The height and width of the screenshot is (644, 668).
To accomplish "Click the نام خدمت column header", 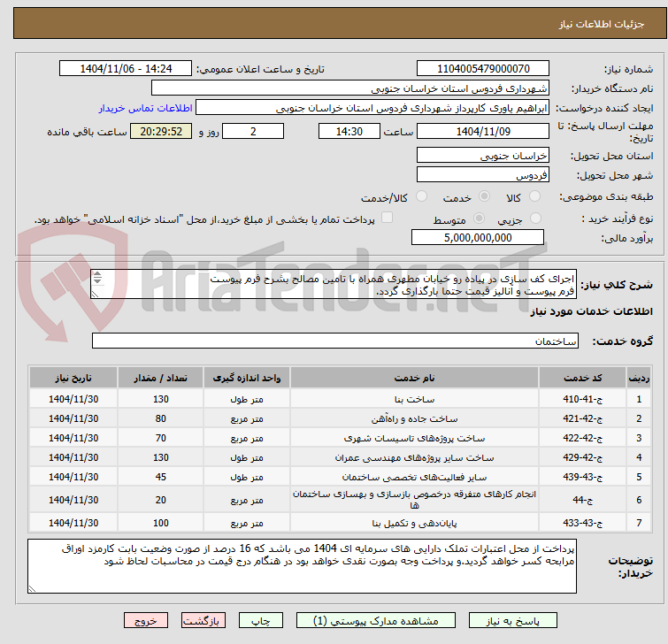I will click(x=414, y=378).
